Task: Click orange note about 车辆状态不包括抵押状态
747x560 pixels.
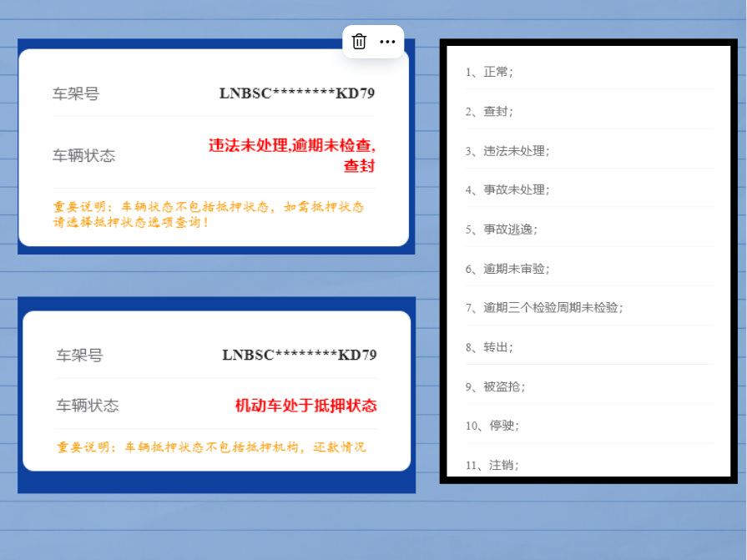Action: [208, 214]
